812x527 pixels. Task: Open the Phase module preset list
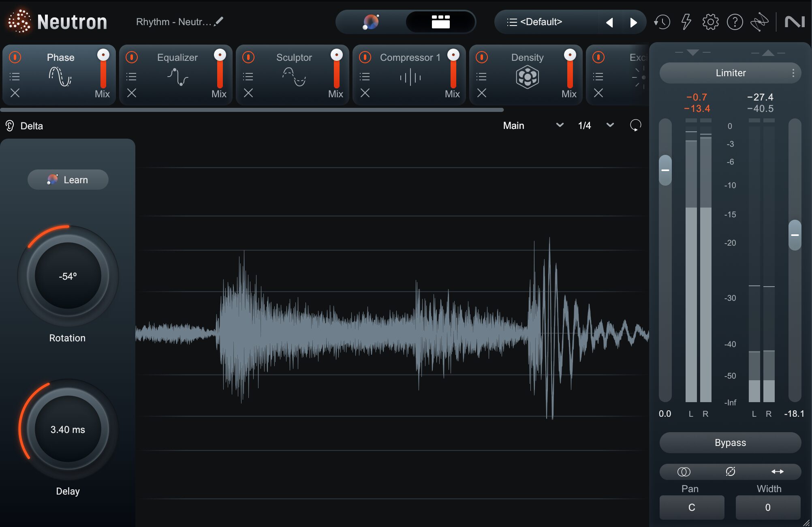(x=15, y=76)
